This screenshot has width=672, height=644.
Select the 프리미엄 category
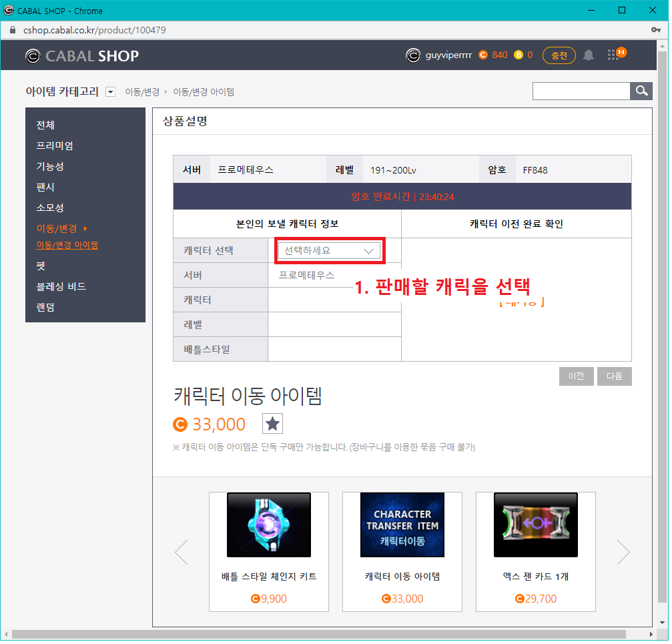(x=55, y=146)
